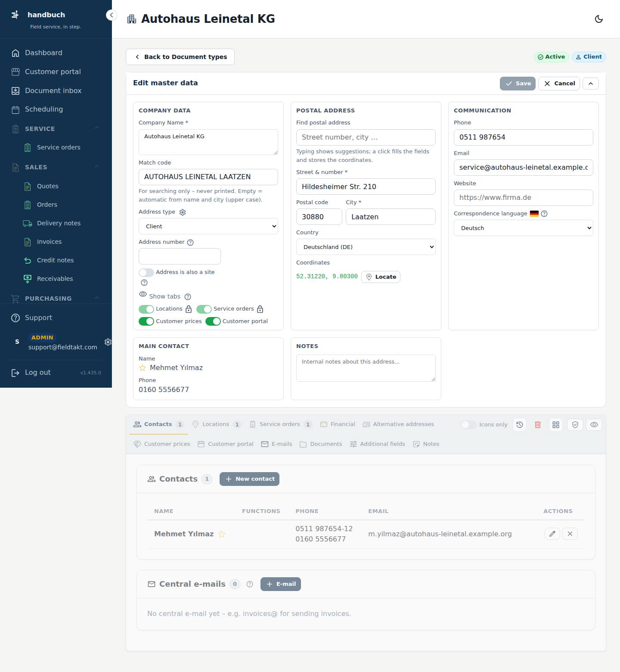Click the shield check icon

tap(575, 425)
